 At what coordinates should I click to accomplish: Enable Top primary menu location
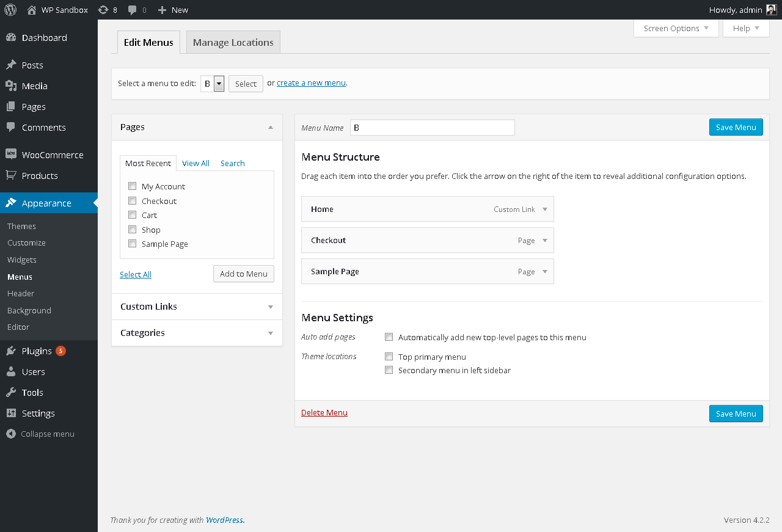click(x=389, y=357)
